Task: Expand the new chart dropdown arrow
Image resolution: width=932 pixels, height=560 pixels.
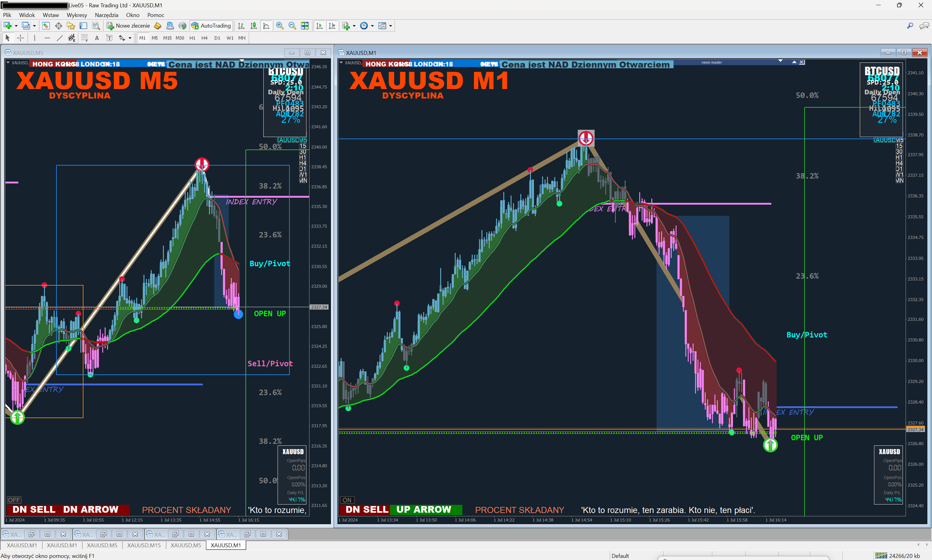Action: (x=16, y=26)
